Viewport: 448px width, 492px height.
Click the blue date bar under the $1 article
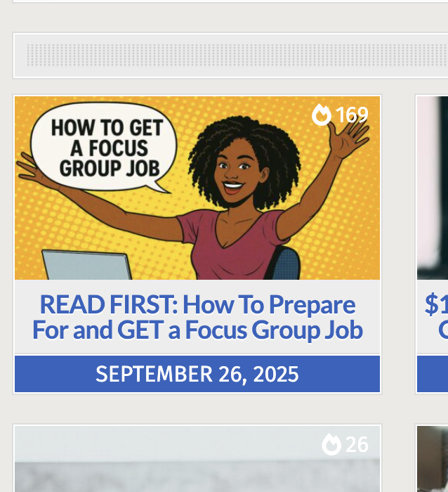pyautogui.click(x=433, y=374)
